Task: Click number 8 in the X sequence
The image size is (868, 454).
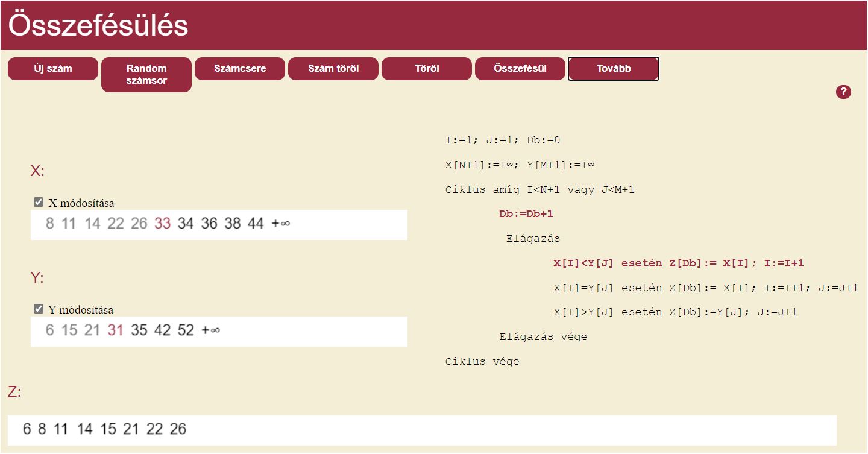Action: [x=49, y=224]
